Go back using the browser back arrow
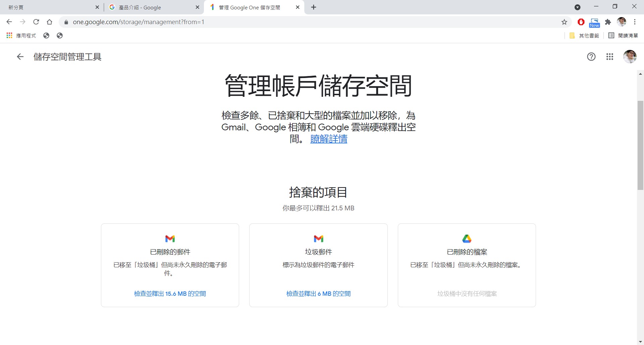Viewport: 644px width, 345px height. (x=9, y=22)
